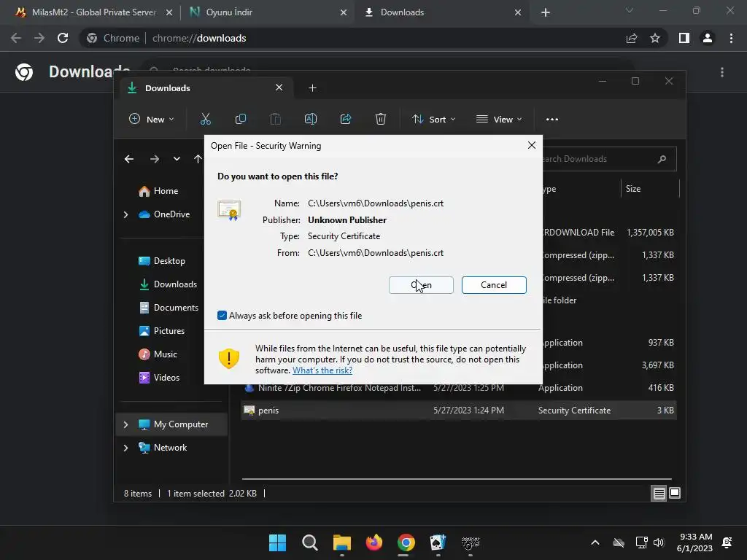The width and height of the screenshot is (747, 560).
Task: Click the Search Downloads field in Explorer
Action: pyautogui.click(x=609, y=159)
